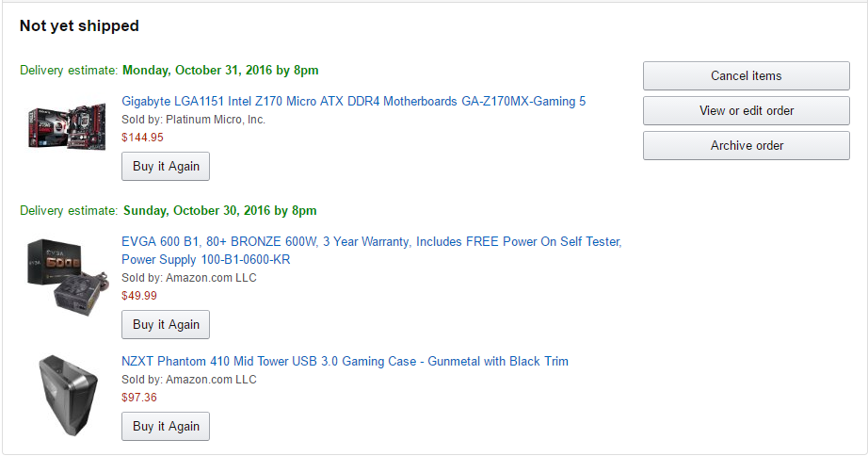Archive this order
This screenshot has height=456, width=868.
(747, 146)
